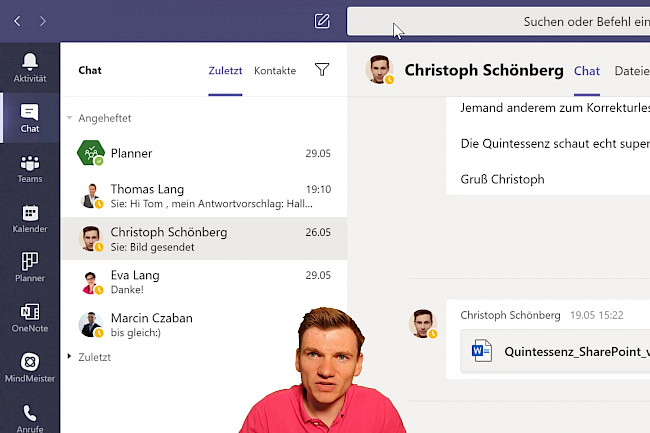The image size is (650, 433).
Task: Click Christoph Schönberg's header profile picture
Action: [380, 69]
